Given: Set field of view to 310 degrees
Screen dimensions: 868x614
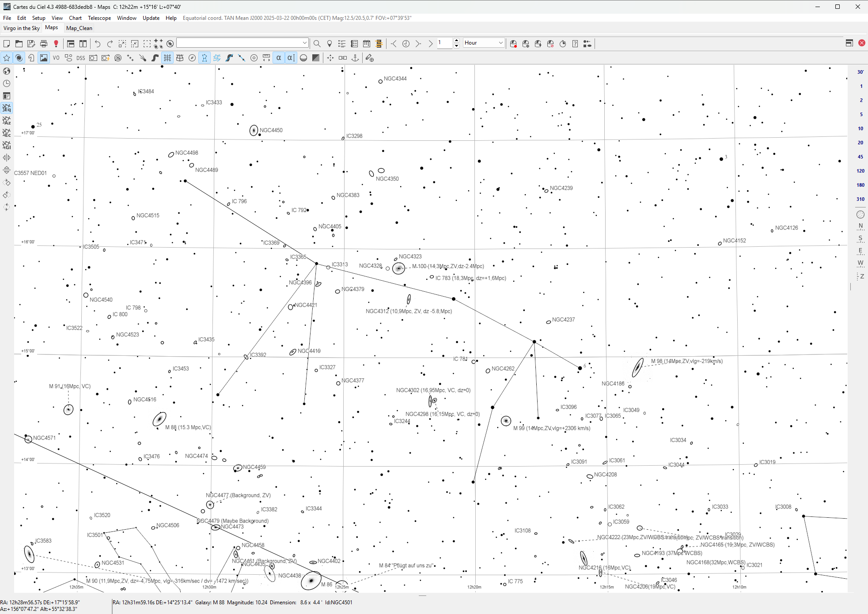Looking at the screenshot, I should click(860, 199).
